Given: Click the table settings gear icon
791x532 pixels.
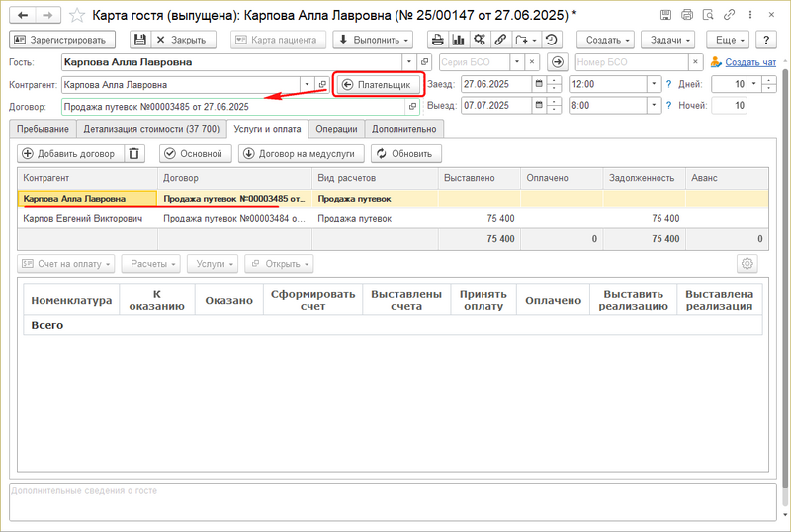Looking at the screenshot, I should pyautogui.click(x=747, y=264).
